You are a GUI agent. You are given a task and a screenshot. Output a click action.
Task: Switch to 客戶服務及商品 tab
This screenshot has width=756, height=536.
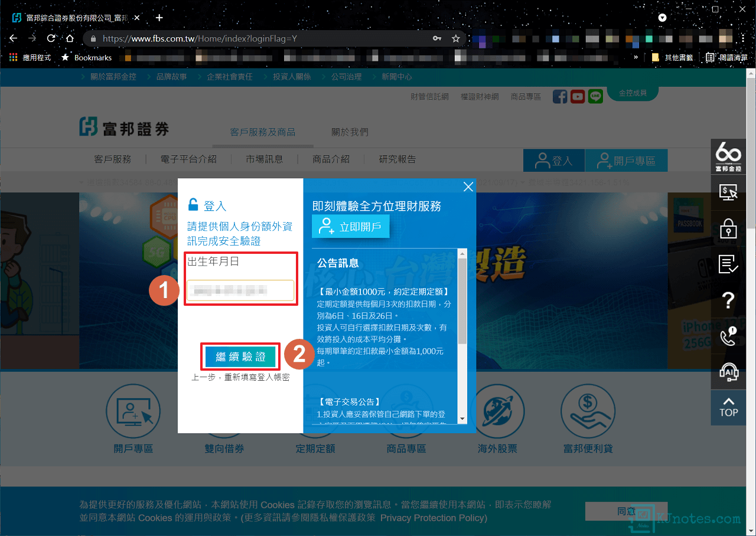tap(263, 132)
